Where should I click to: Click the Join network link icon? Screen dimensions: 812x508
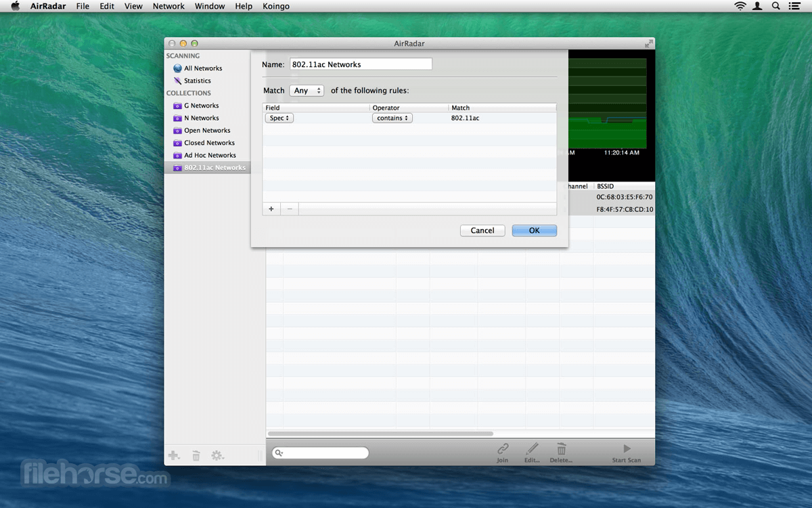point(503,449)
